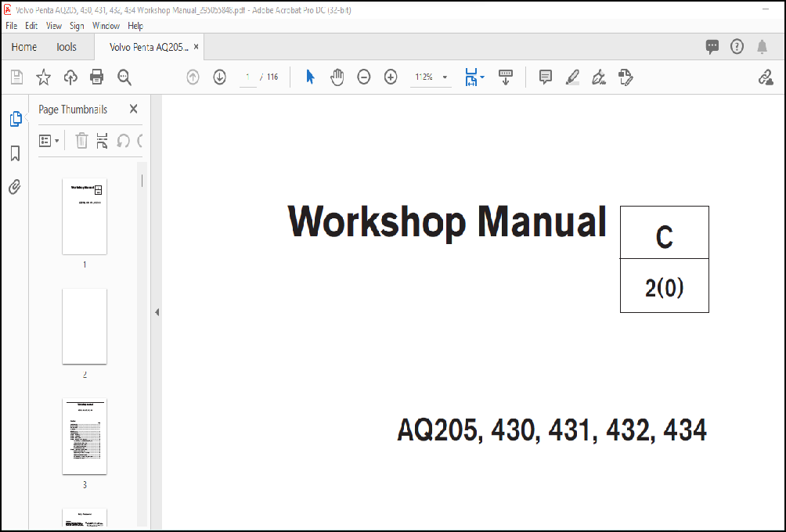This screenshot has height=532, width=786.
Task: Open the zoom level dropdown arrow
Action: click(x=445, y=77)
